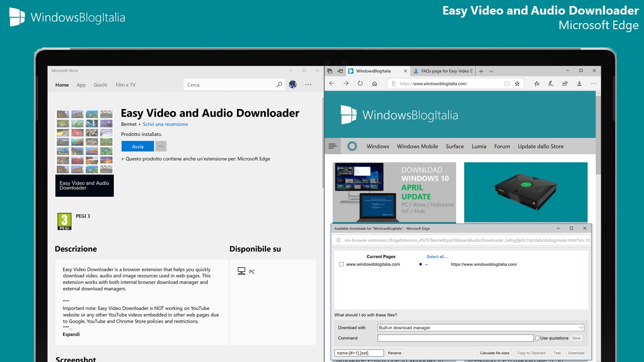The image size is (644, 362).
Task: Click the Easy Video and Audio Downloader app image
Action: click(x=85, y=153)
